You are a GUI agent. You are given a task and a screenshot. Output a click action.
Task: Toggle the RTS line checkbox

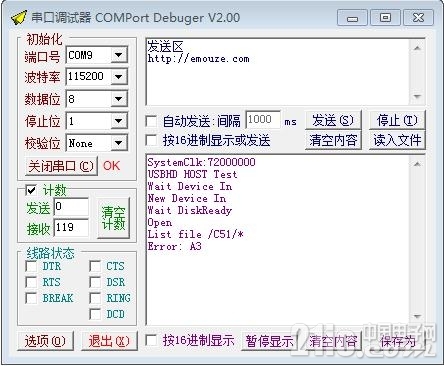click(31, 282)
